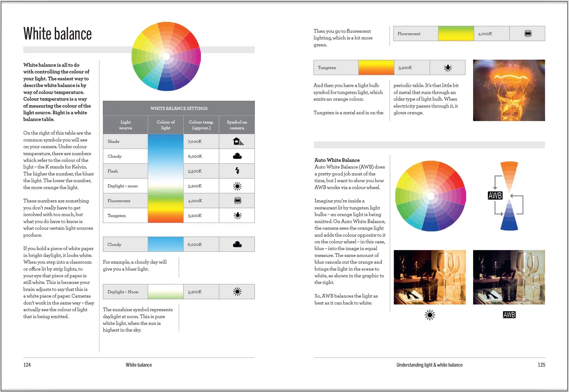Switch to the White balance page tab
The image size is (569, 392).
tap(139, 365)
